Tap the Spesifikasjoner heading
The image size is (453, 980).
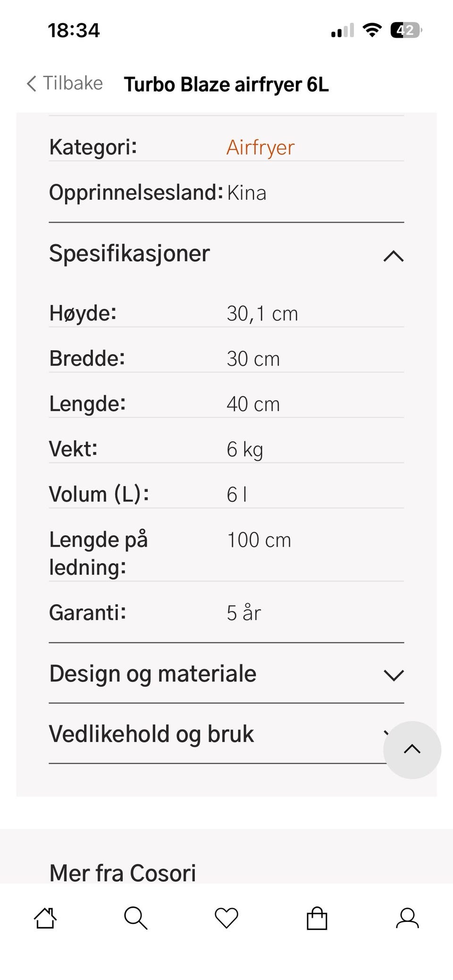pyautogui.click(x=129, y=254)
